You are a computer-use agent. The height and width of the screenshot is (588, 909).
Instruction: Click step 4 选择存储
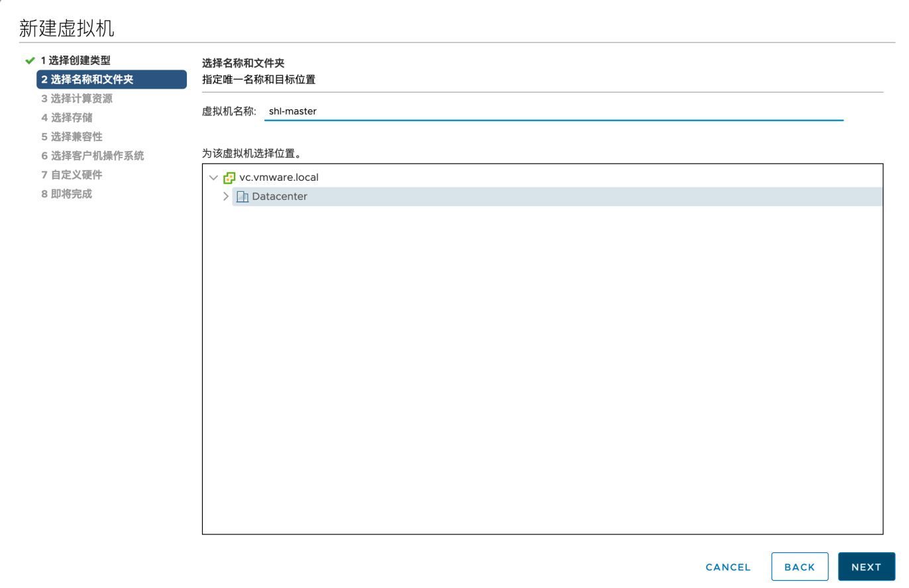click(x=67, y=118)
